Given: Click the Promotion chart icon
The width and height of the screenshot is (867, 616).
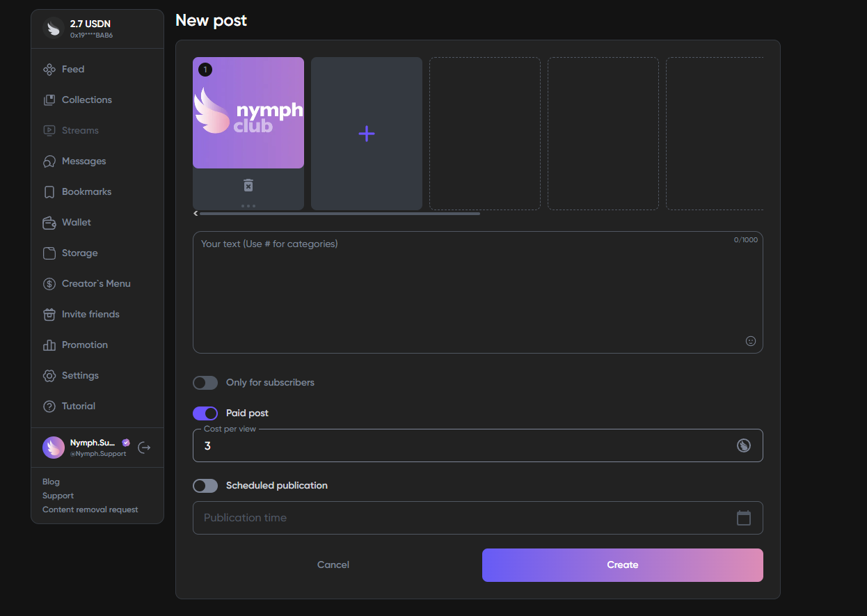Looking at the screenshot, I should click(x=49, y=345).
